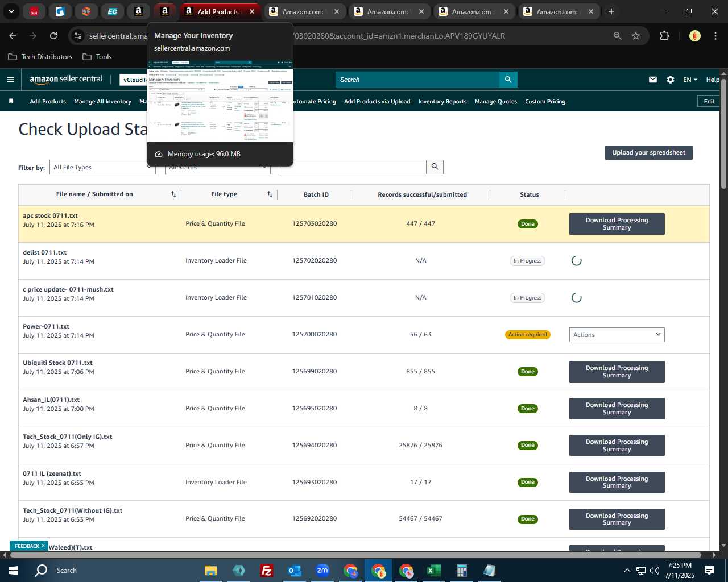Close the Add Products browser tab
The height and width of the screenshot is (582, 728).
tap(252, 11)
